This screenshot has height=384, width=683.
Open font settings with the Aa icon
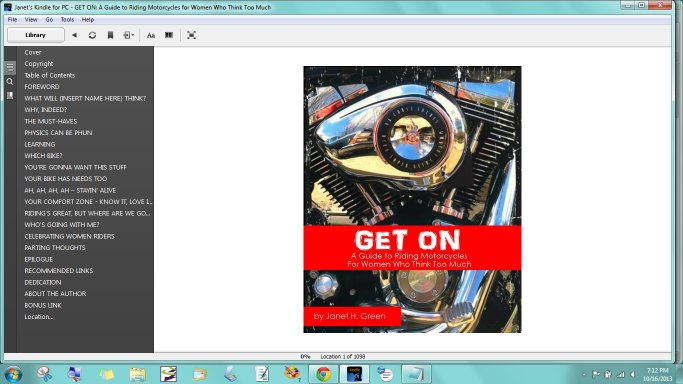(151, 35)
